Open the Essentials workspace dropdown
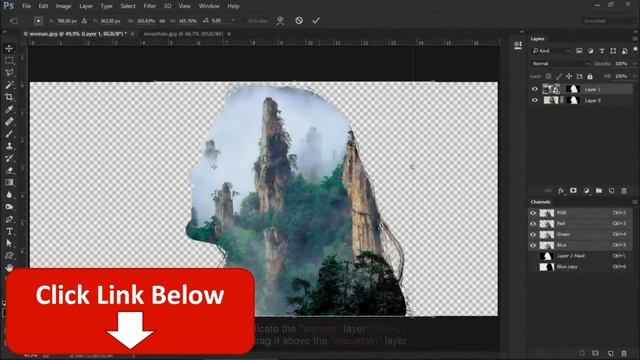 (608, 20)
